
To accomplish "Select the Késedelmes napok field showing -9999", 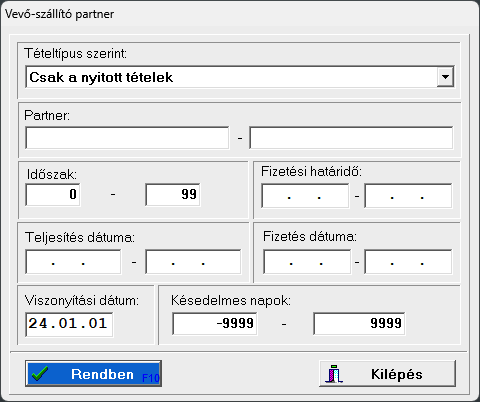I will coord(215,323).
